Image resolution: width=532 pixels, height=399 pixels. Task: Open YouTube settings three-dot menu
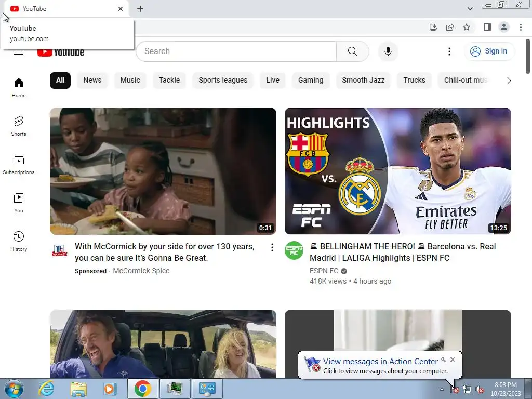coord(449,51)
